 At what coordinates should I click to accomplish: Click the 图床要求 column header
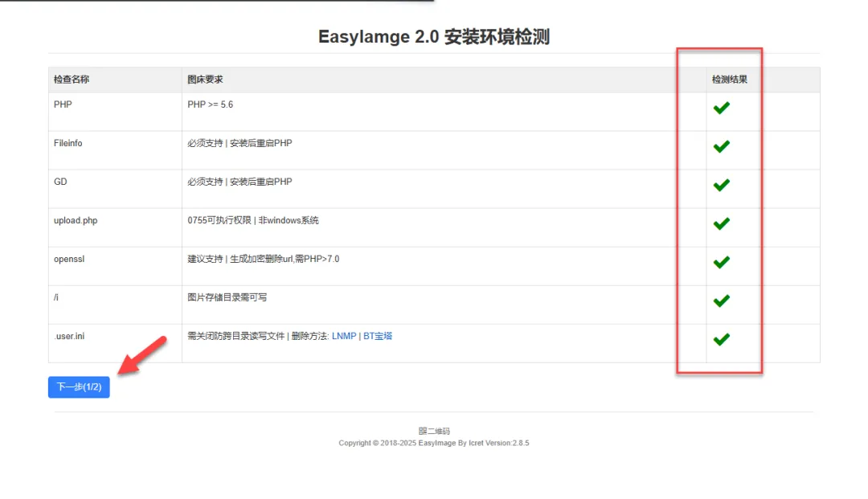[205, 80]
